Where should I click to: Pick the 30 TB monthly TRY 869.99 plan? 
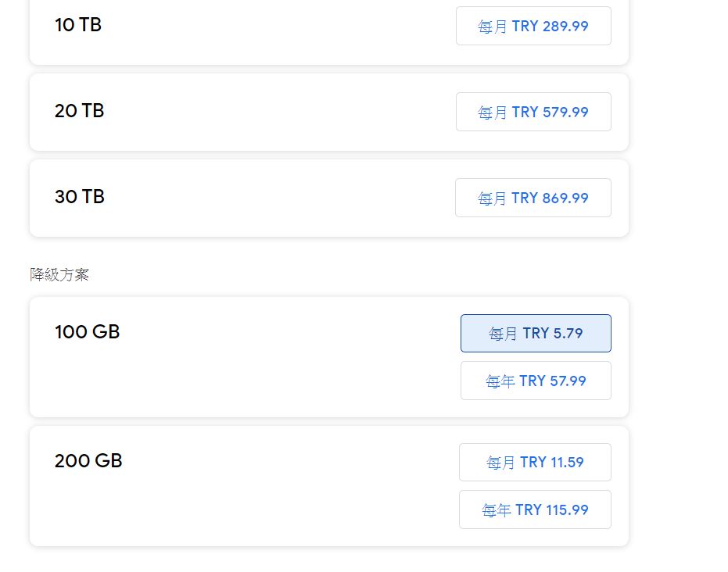[533, 198]
